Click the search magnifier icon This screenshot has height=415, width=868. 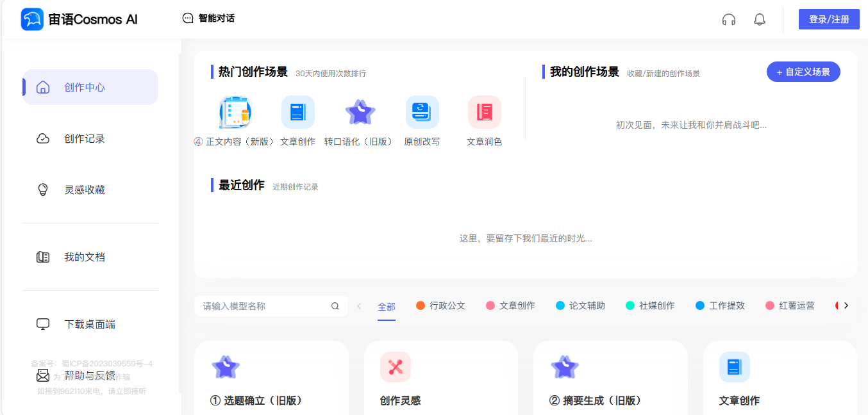coord(335,306)
